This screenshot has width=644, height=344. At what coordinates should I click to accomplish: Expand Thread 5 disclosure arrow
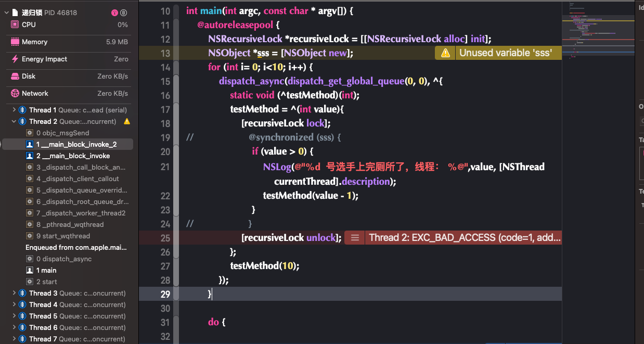pos(14,316)
